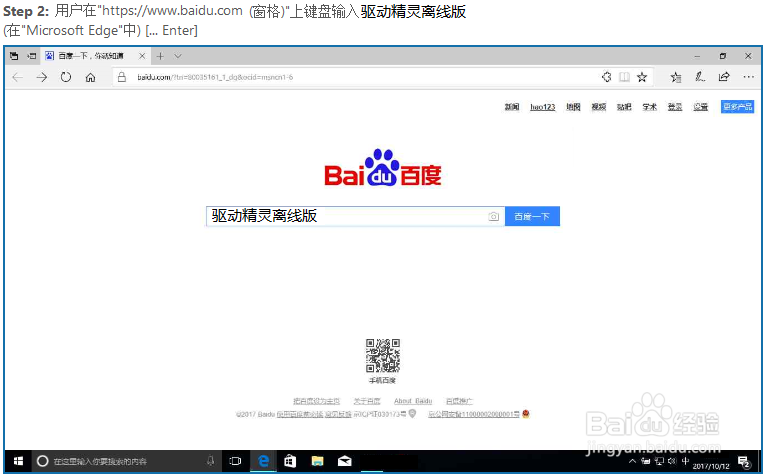Open the browser home page icon
The height and width of the screenshot is (474, 764).
[x=90, y=77]
